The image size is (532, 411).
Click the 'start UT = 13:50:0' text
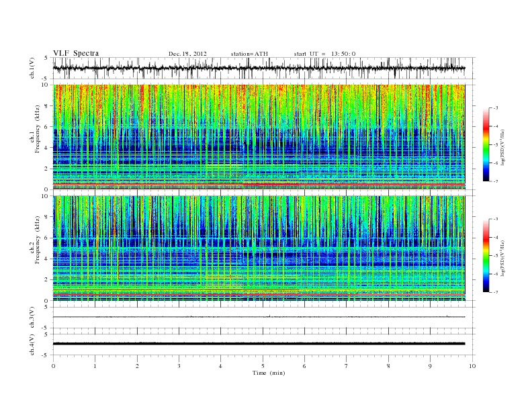click(324, 54)
